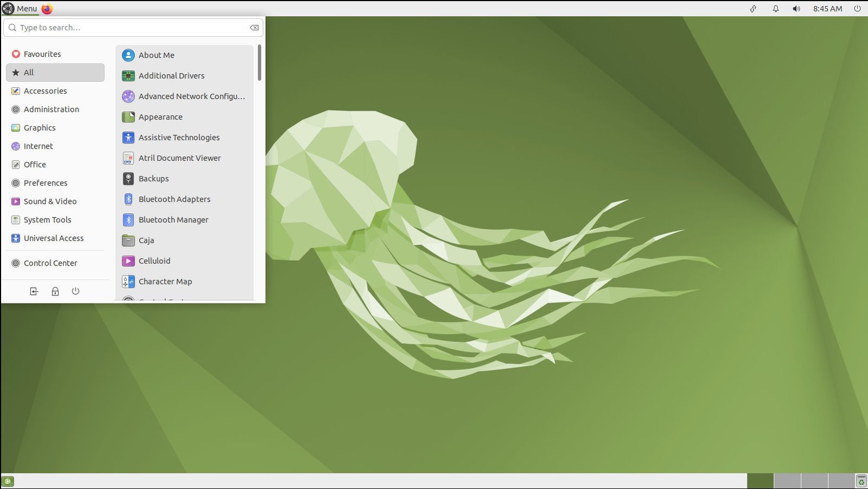Launch Celluloid media player

click(x=154, y=261)
